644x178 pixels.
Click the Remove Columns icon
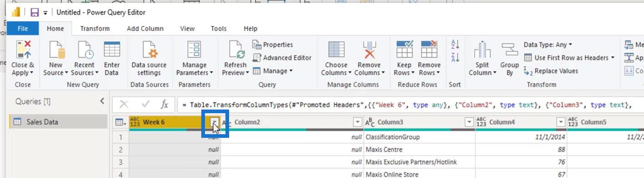click(x=369, y=49)
